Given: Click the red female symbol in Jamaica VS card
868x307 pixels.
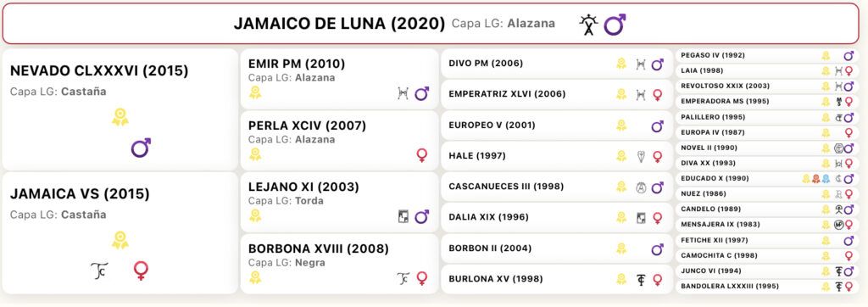Looking at the screenshot, I should click(142, 271).
